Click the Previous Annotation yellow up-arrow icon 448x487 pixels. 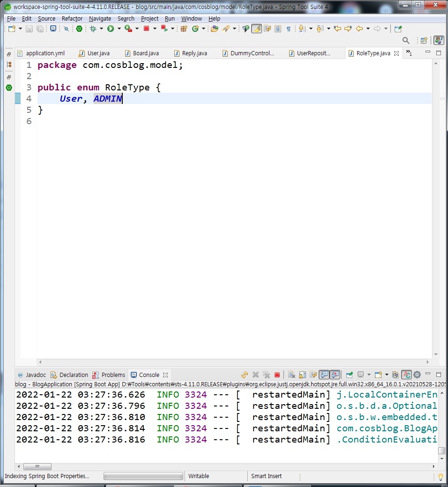coord(320,29)
